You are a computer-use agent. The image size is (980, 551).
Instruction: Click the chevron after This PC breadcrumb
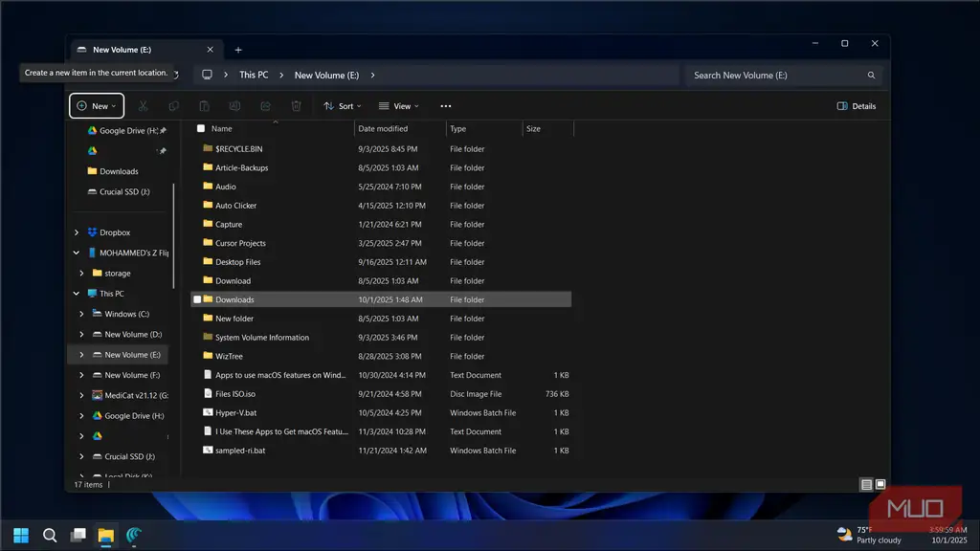click(281, 75)
